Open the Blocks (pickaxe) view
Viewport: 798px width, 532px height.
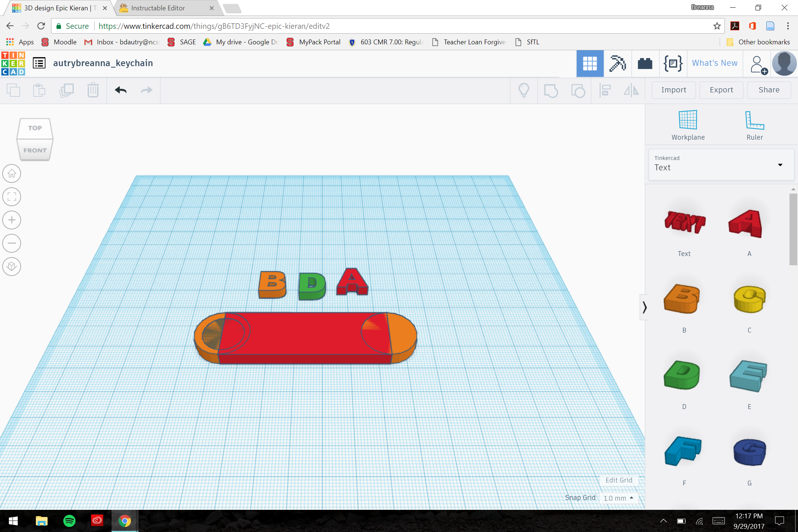tap(618, 63)
